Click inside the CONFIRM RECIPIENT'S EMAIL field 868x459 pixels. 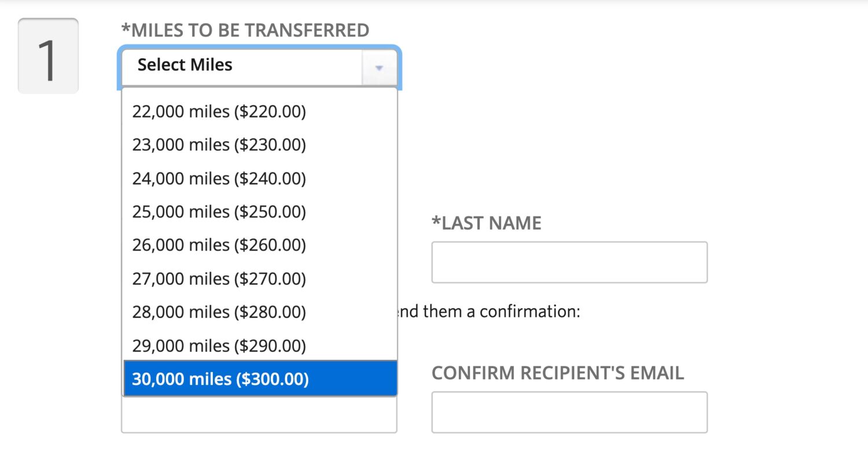pos(569,412)
